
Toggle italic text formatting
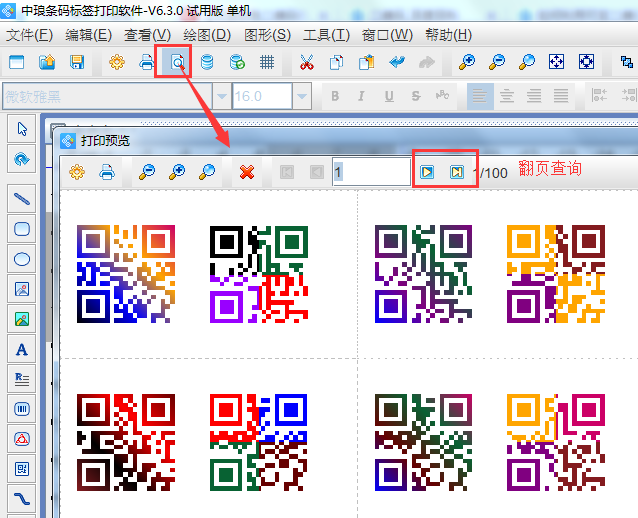[361, 97]
